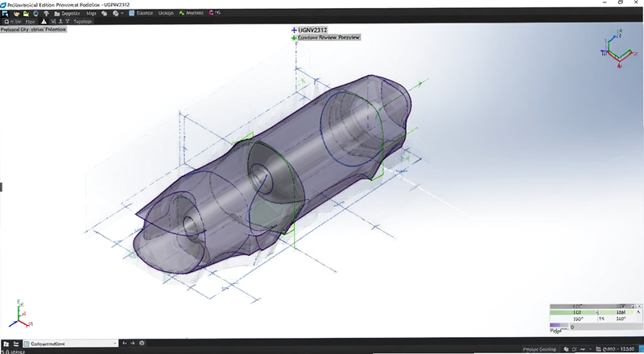The width and height of the screenshot is (644, 354).
Task: Click the circular icon after the forward arrow
Action: (x=142, y=344)
